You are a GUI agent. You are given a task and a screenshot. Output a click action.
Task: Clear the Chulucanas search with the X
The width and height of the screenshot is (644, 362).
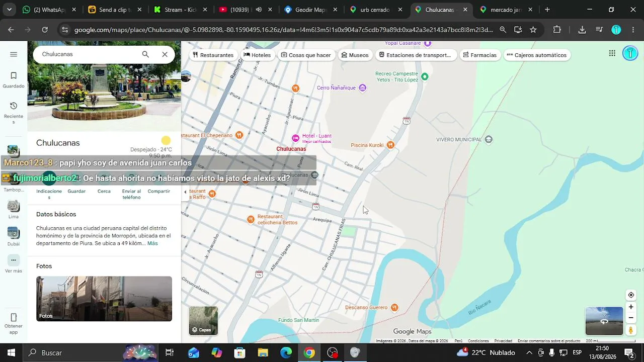165,54
